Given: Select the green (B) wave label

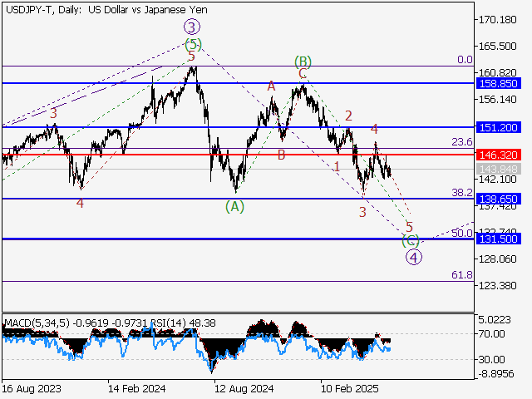Looking at the screenshot, I should pyautogui.click(x=303, y=62).
